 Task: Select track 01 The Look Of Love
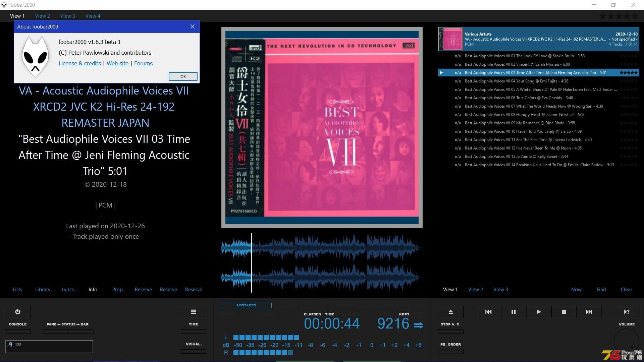(x=538, y=56)
